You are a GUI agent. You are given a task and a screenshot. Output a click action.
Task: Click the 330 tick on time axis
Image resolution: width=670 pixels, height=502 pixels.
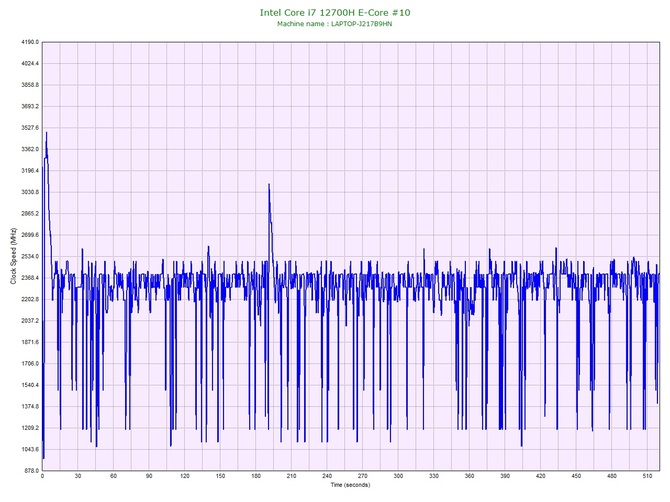point(434,476)
